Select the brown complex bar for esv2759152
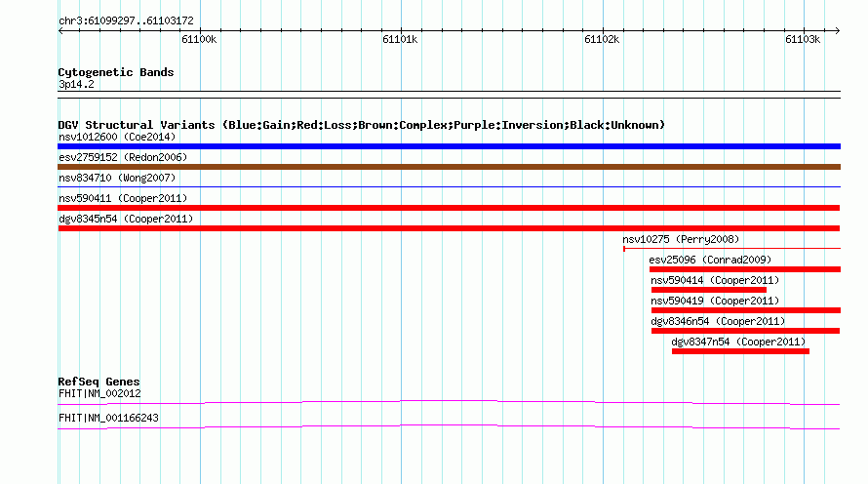868x484 pixels. coord(449,167)
